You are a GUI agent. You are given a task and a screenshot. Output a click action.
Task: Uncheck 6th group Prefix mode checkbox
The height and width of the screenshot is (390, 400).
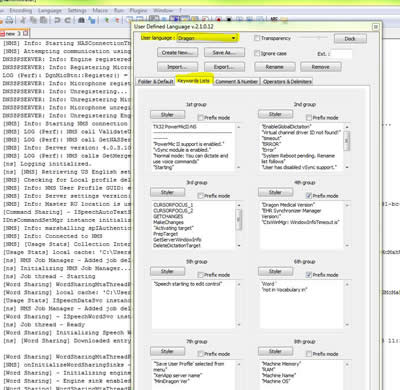309,275
